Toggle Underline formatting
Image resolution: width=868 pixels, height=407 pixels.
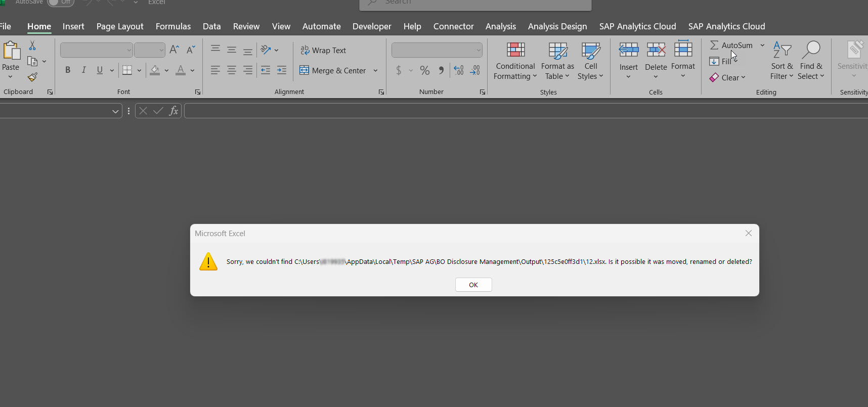coord(100,70)
